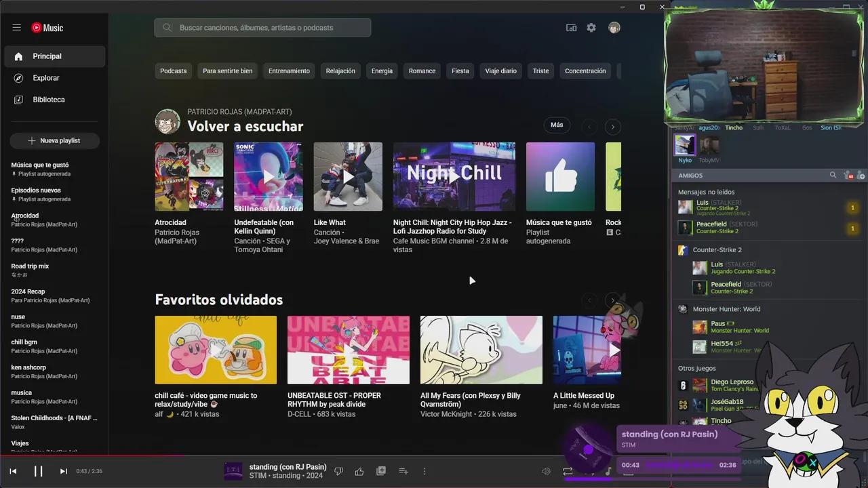The width and height of the screenshot is (868, 488).
Task: Play the chill café video
Action: (216, 350)
